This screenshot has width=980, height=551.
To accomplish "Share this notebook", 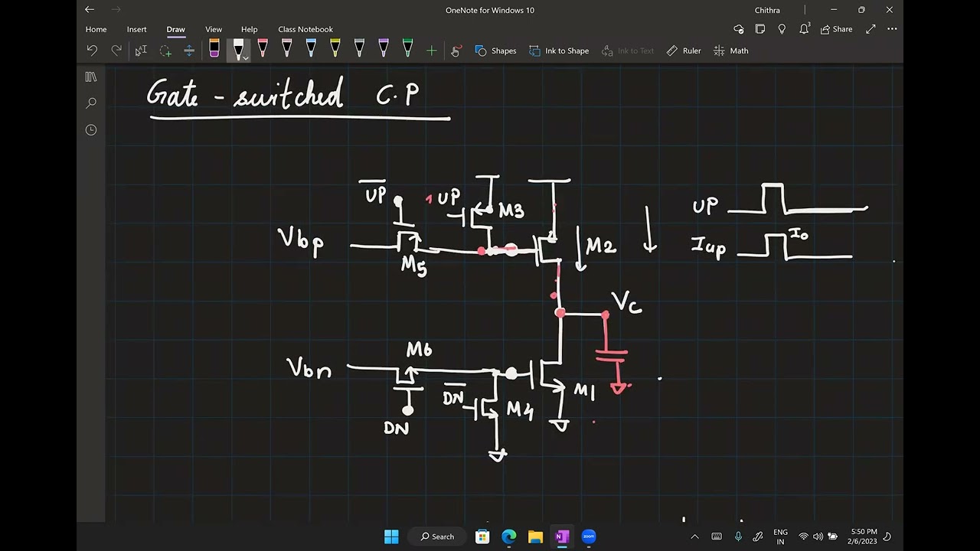I will (x=836, y=29).
